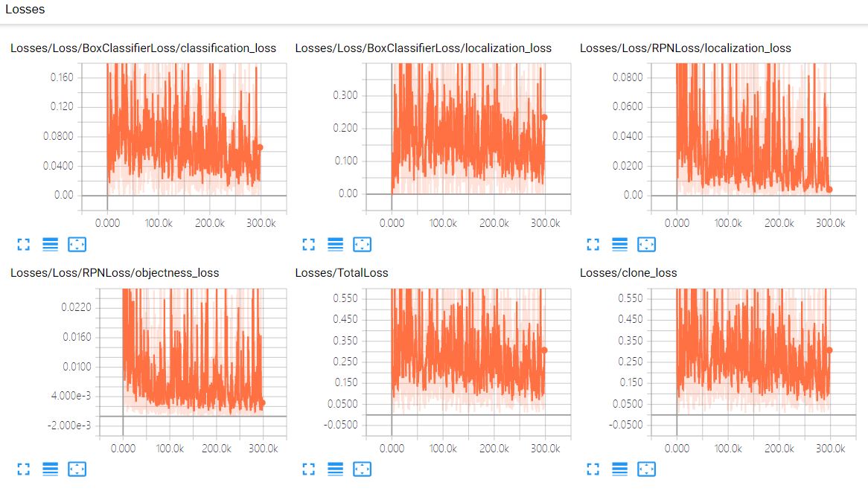This screenshot has width=868, height=491.
Task: Expand the objectness_loss chart fullscreen
Action: tap(23, 469)
